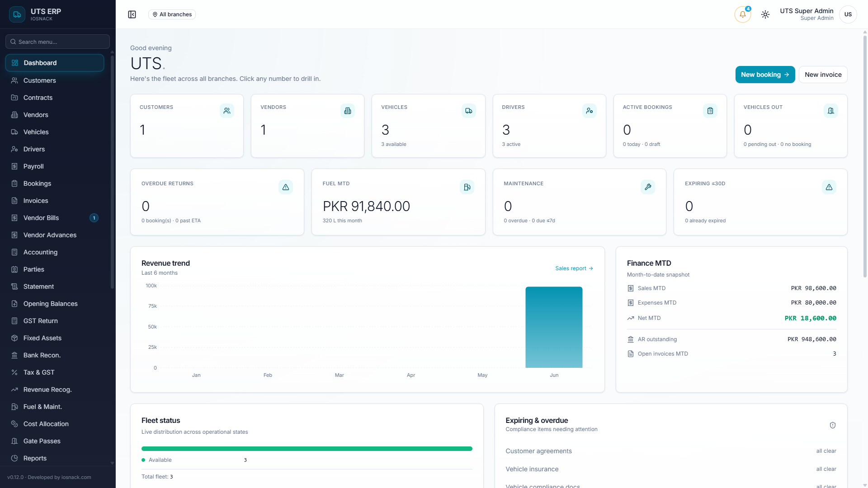Click the New invoice button
The image size is (868, 488).
click(x=823, y=75)
